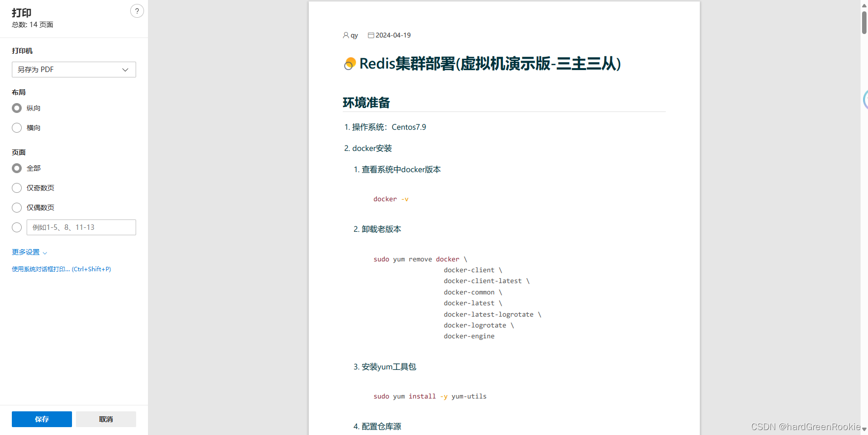
Task: Select the custom page range radio button
Action: [17, 227]
